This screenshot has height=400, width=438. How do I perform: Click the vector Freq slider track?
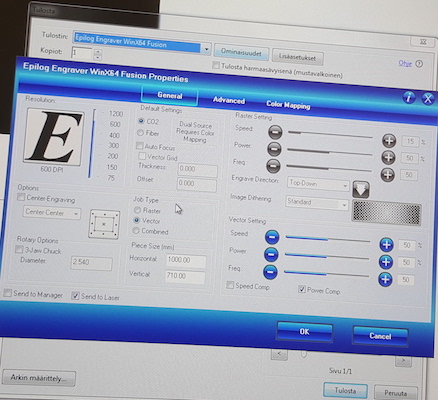pos(326,274)
